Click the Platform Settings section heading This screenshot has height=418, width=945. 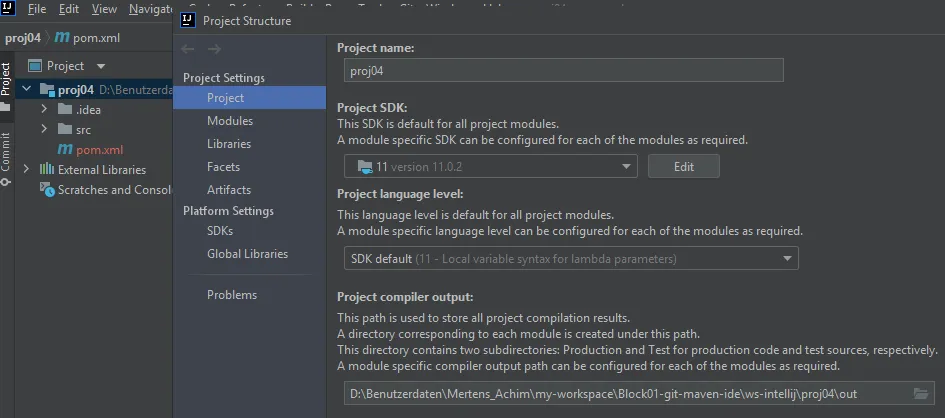tap(228, 211)
